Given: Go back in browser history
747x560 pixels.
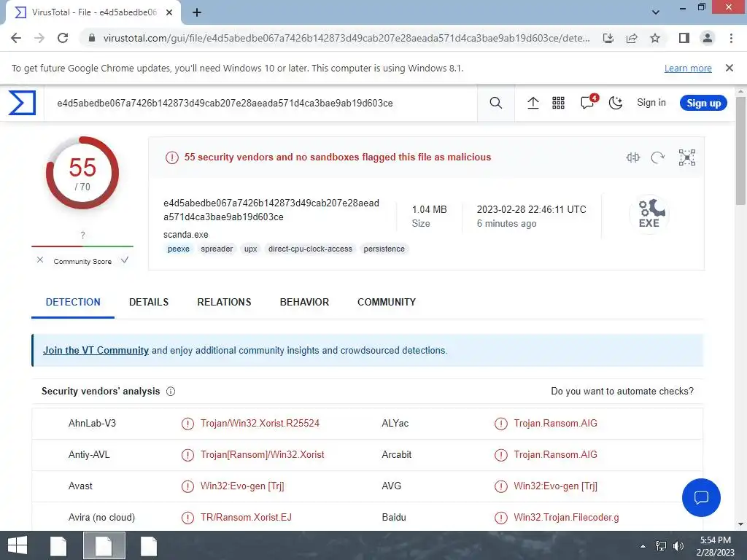Looking at the screenshot, I should 16,38.
